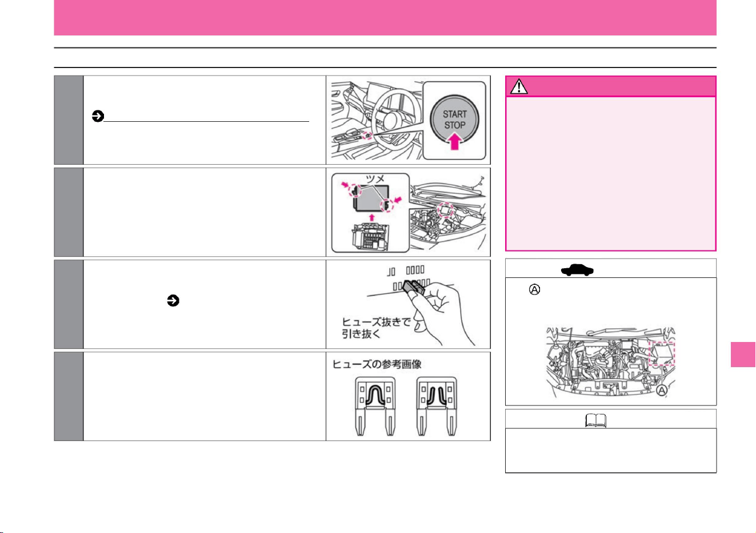The image size is (756, 533).
Task: Click the pink warning box body
Action: click(611, 173)
